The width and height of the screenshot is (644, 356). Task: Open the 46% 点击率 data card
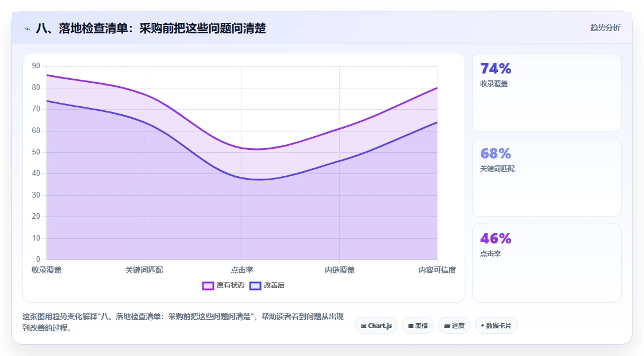click(x=547, y=262)
